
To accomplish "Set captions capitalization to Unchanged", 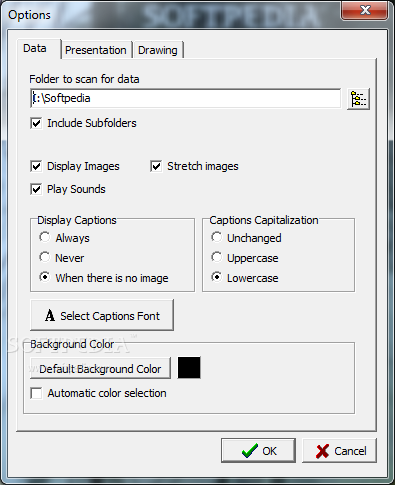I will [x=217, y=237].
